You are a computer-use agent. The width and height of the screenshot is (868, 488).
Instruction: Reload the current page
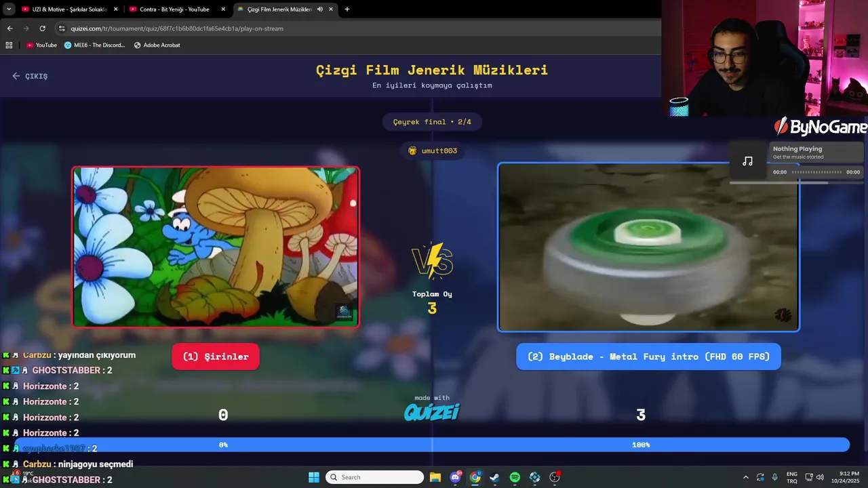pyautogui.click(x=42, y=28)
